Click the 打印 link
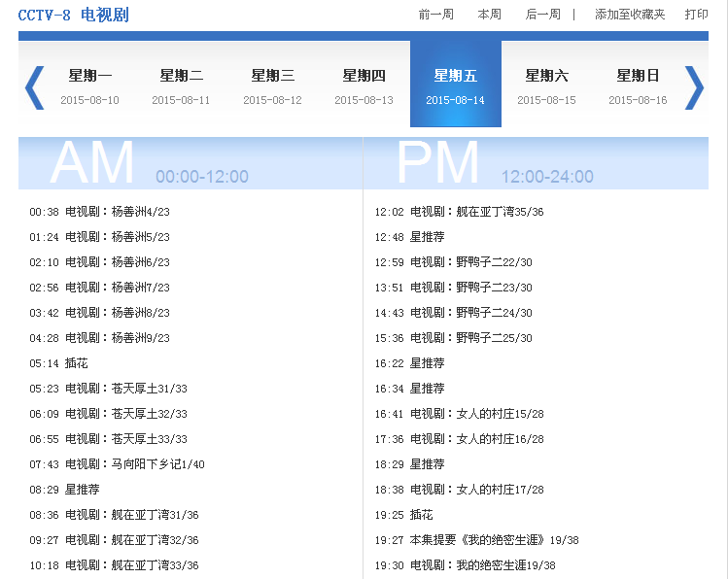Screen dimensions: 728x579 point(697,15)
